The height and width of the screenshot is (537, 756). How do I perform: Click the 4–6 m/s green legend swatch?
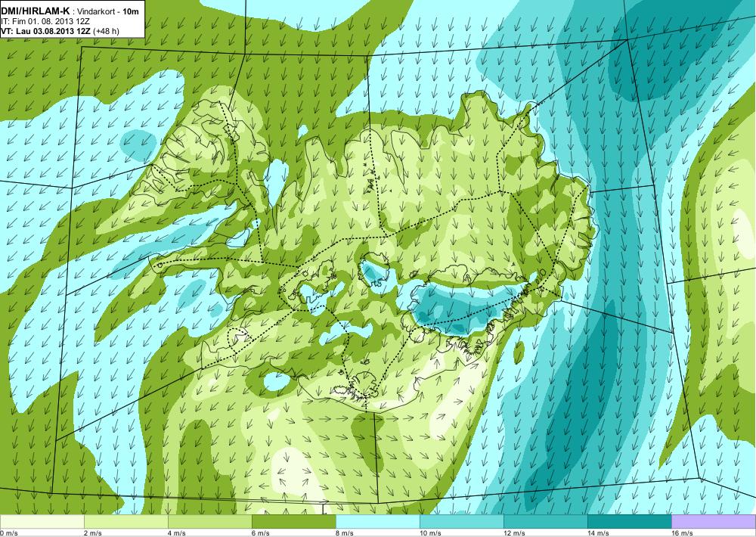click(210, 522)
